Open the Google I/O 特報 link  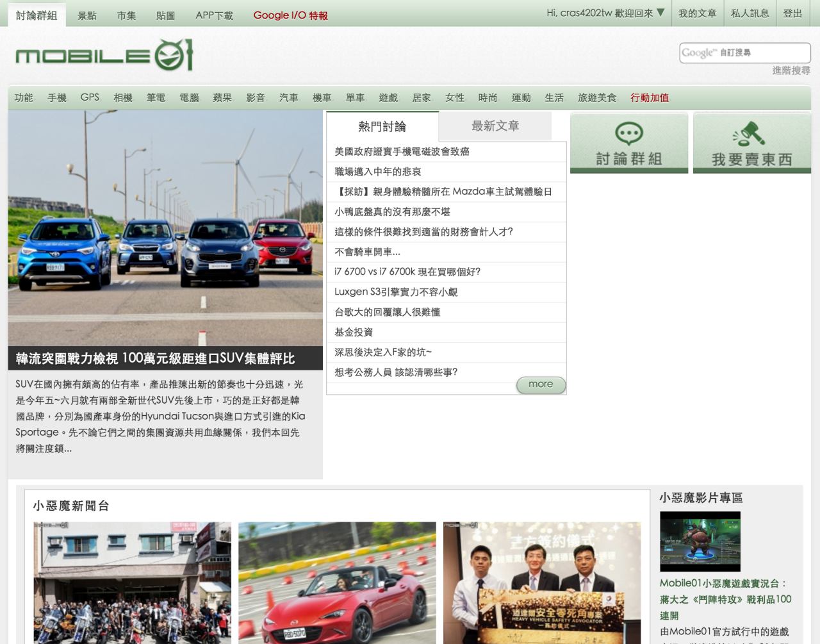point(290,15)
